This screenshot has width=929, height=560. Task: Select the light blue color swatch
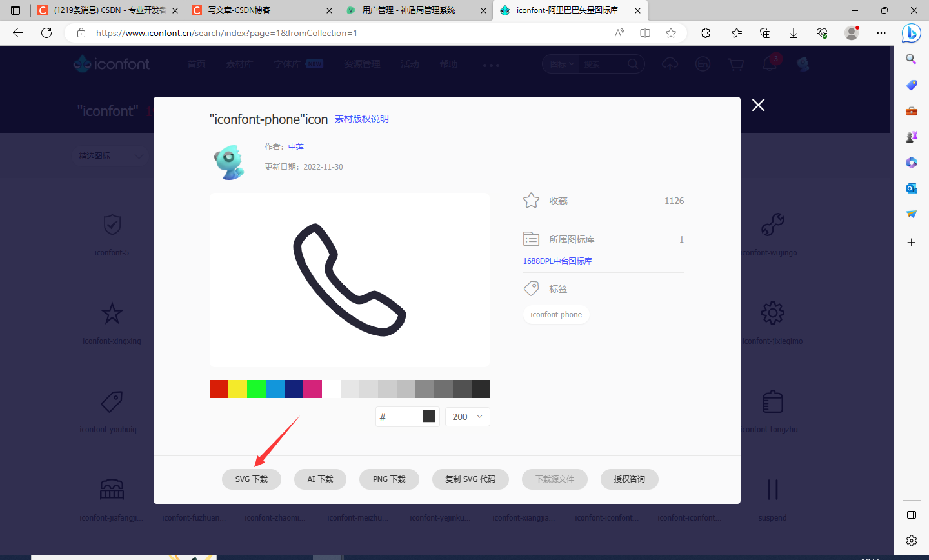click(275, 389)
